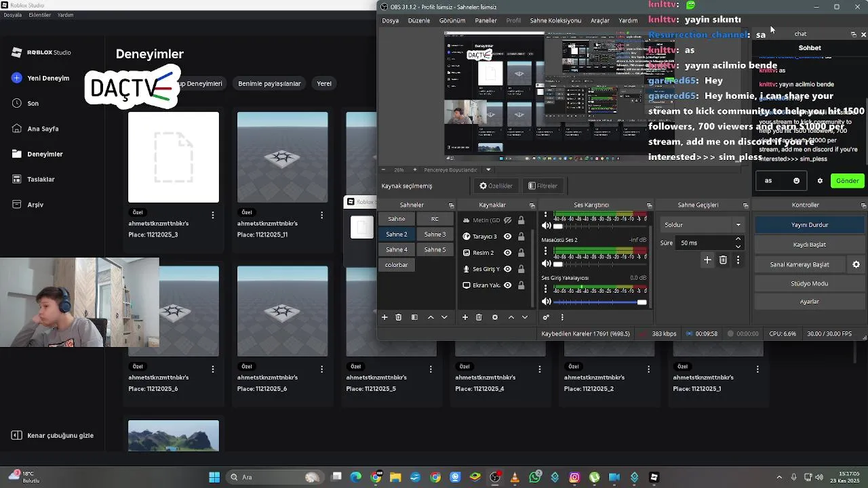868x488 pixels.
Task: Open OBS Paneller menu
Action: (486, 20)
